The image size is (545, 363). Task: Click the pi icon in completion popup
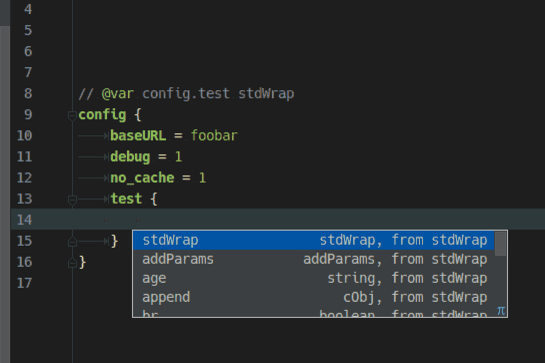501,310
